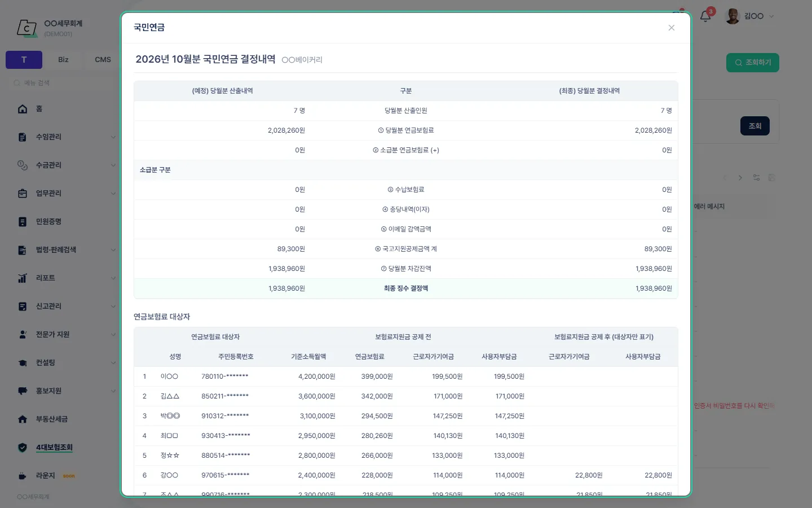Click the 소급분 구분 section label
This screenshot has height=508, width=812.
pyautogui.click(x=155, y=170)
